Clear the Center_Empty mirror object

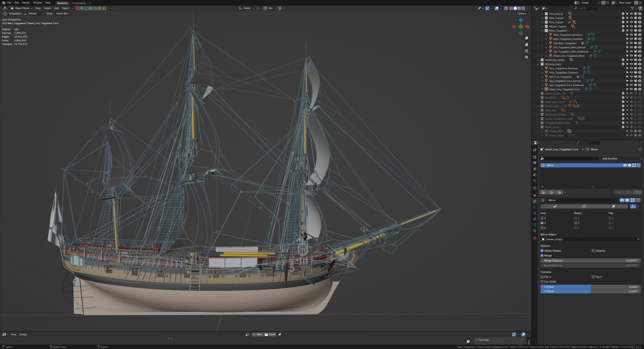pyautogui.click(x=638, y=239)
